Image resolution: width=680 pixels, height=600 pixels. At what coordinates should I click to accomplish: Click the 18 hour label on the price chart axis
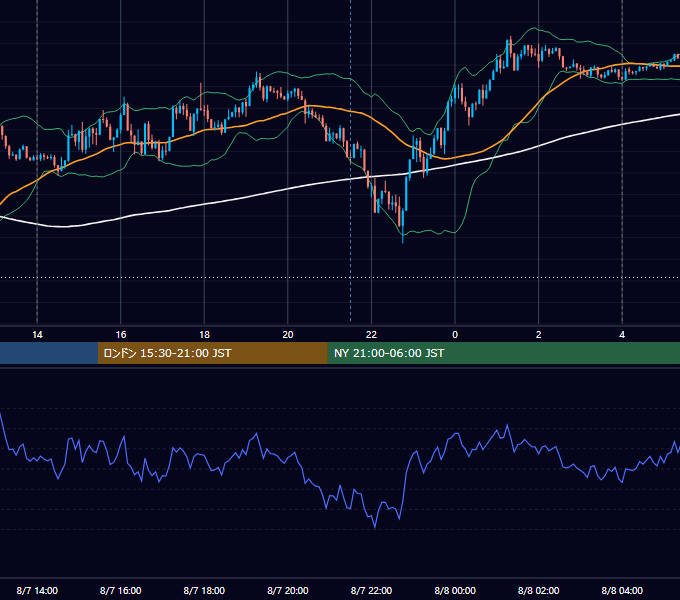click(x=204, y=335)
